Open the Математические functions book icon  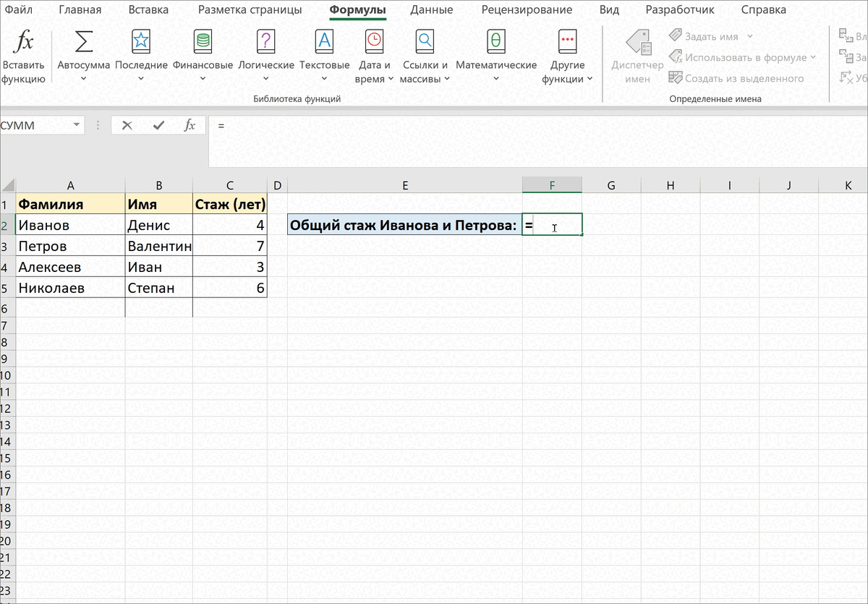coord(496,42)
